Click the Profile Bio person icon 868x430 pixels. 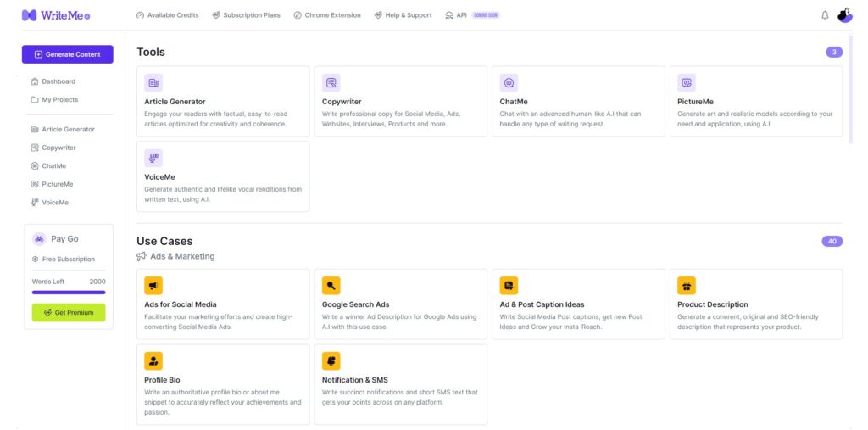[153, 360]
